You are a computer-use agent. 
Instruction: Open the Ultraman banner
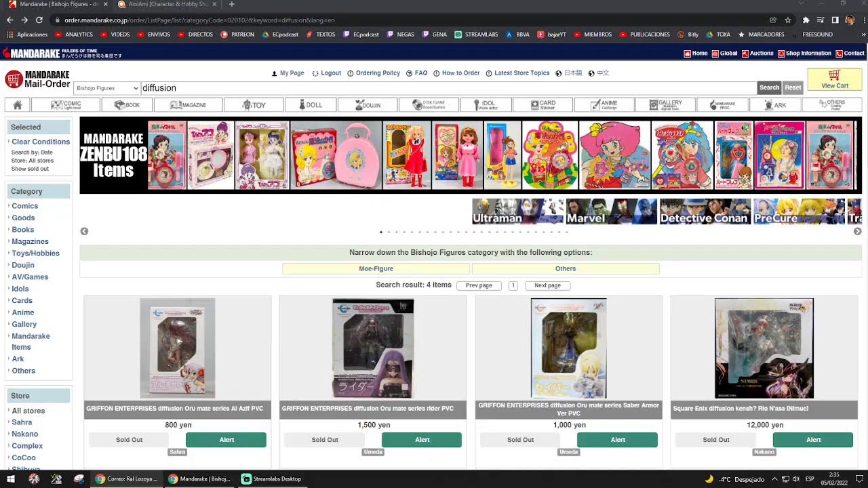point(518,211)
